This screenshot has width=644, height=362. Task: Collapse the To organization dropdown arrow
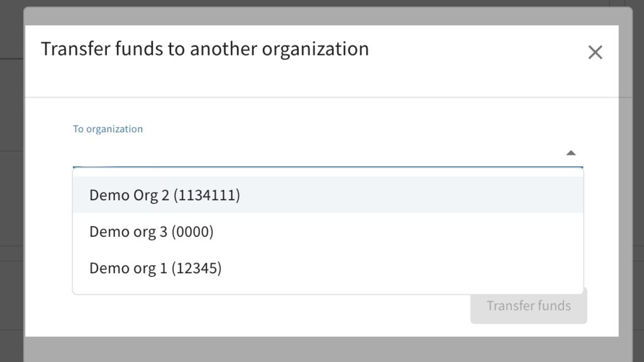point(570,152)
